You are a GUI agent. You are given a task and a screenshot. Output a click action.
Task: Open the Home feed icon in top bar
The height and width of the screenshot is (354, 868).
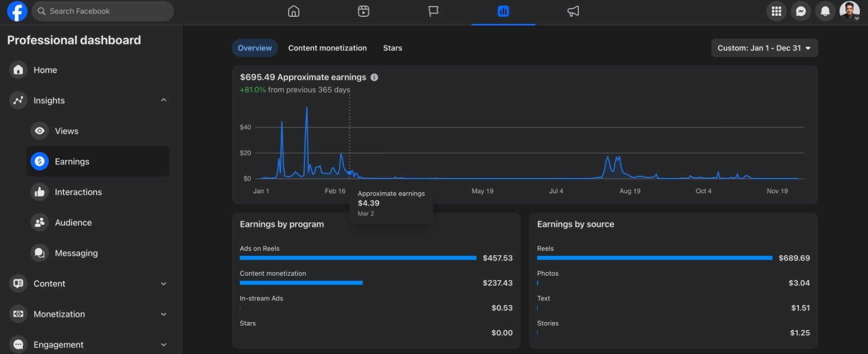click(x=293, y=11)
